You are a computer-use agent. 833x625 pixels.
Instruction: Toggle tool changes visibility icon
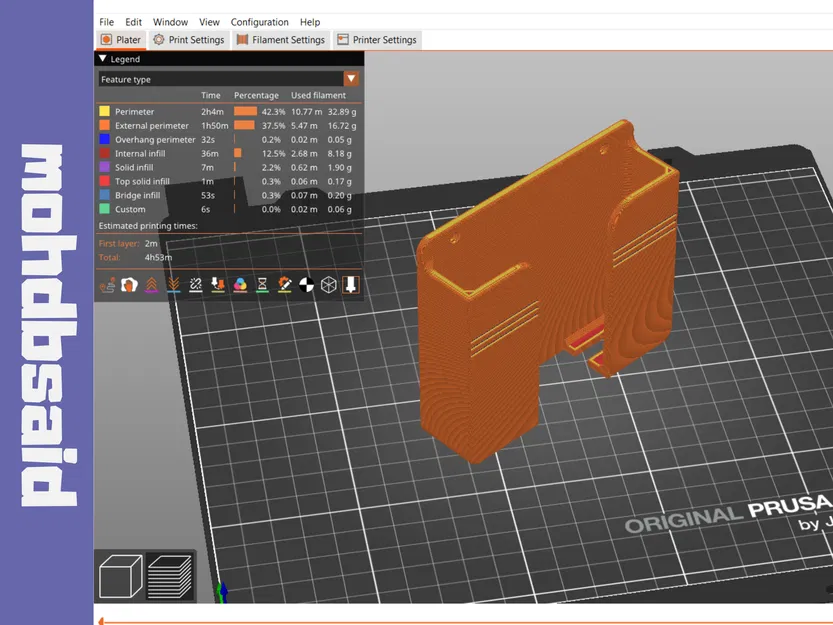point(218,285)
